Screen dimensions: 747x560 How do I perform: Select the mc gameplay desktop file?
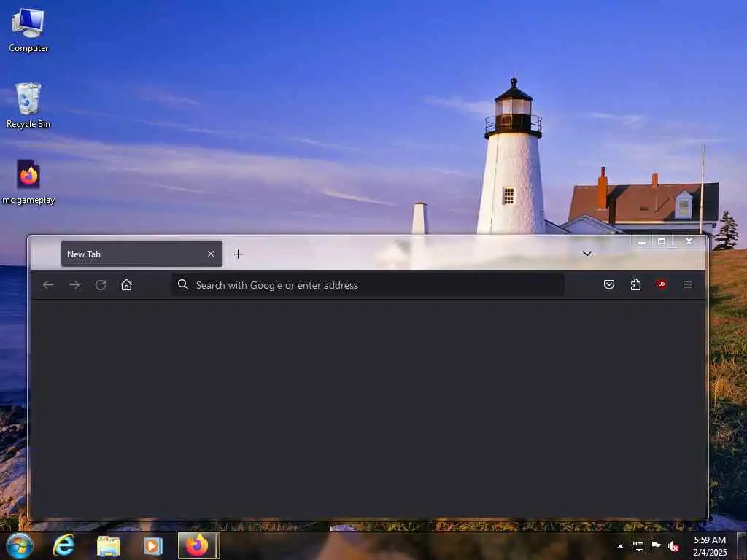28,182
